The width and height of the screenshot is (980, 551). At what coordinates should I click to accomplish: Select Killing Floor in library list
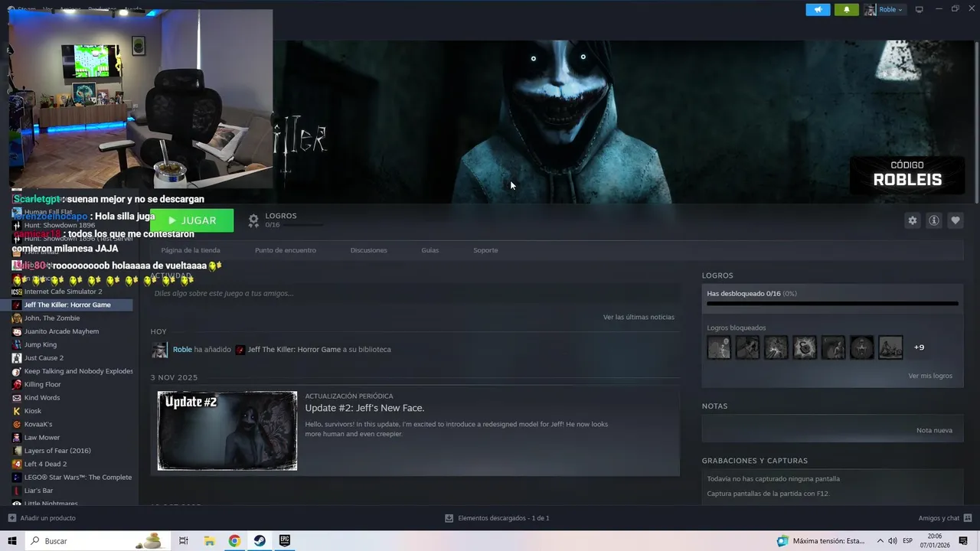click(42, 384)
